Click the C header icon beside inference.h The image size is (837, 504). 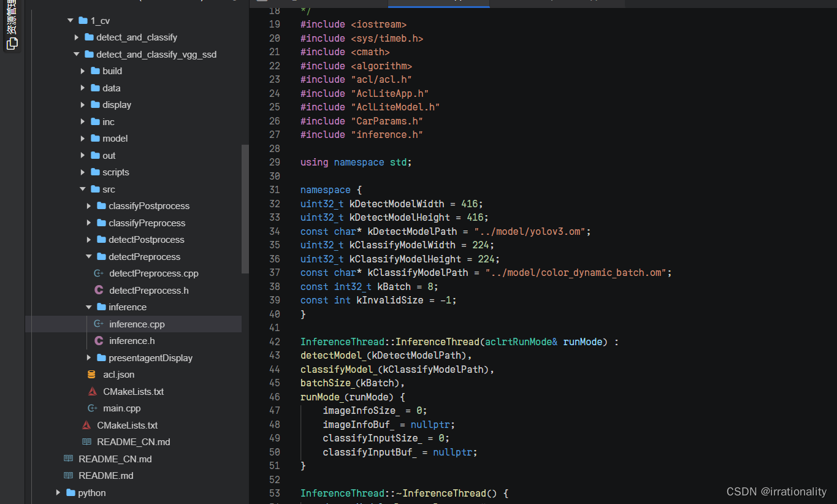pyautogui.click(x=98, y=341)
